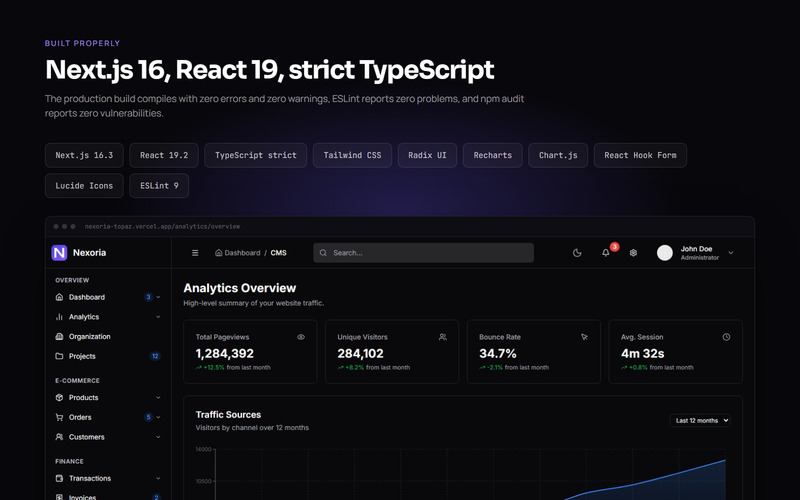Open notifications via the bell icon
The height and width of the screenshot is (500, 800).
[x=606, y=253]
